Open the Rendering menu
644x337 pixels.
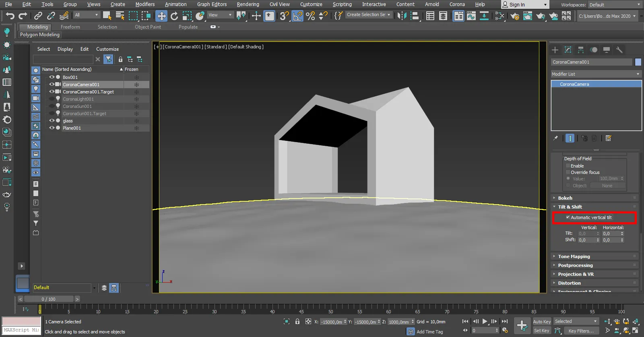tap(248, 4)
